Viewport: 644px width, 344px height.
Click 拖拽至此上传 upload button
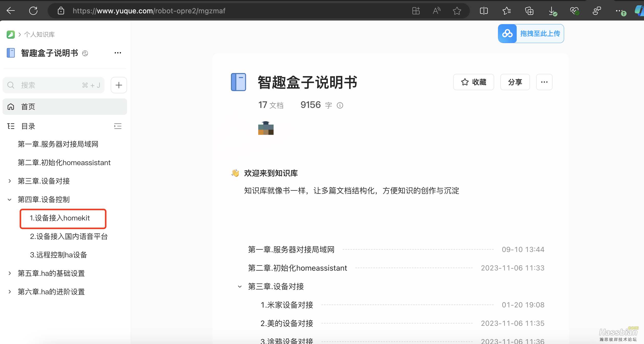(x=531, y=34)
